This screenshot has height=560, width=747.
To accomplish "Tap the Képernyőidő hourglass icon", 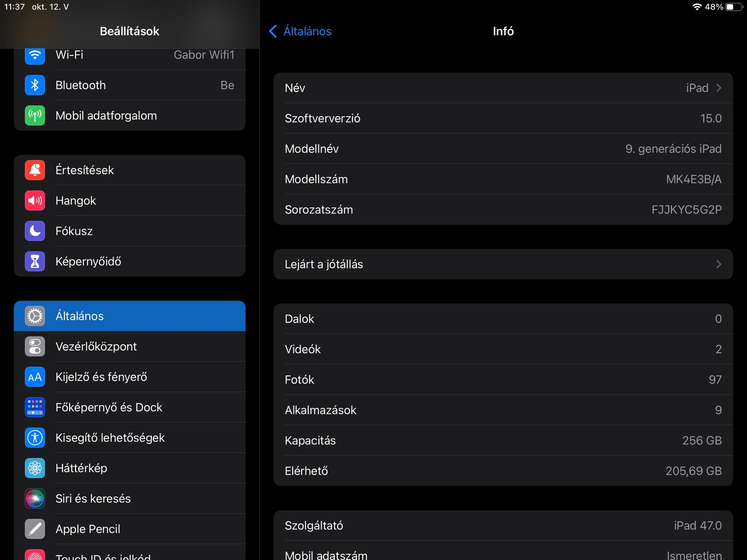I will click(35, 261).
